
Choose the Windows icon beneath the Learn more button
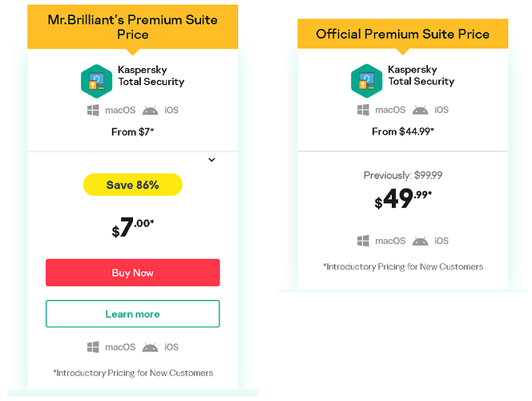[x=93, y=347]
